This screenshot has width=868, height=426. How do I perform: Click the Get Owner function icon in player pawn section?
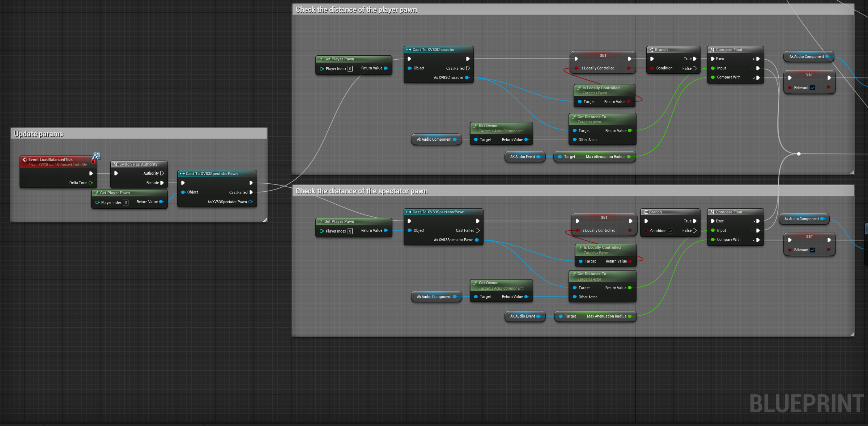point(475,125)
